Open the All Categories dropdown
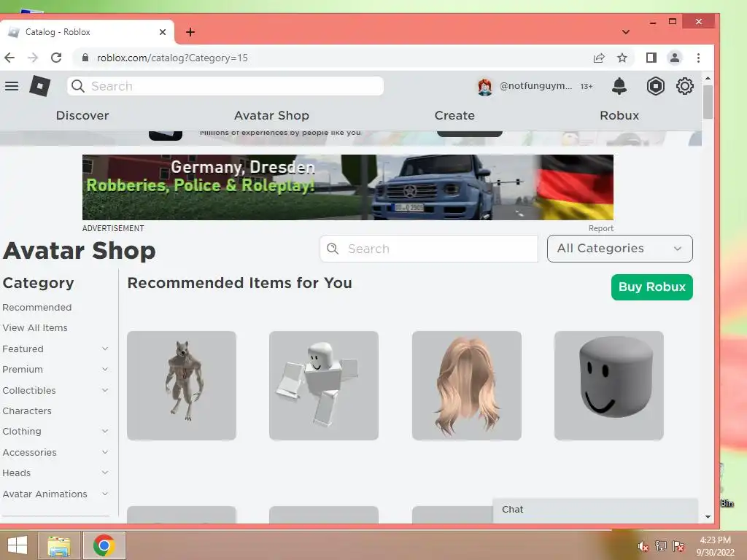 coord(620,249)
